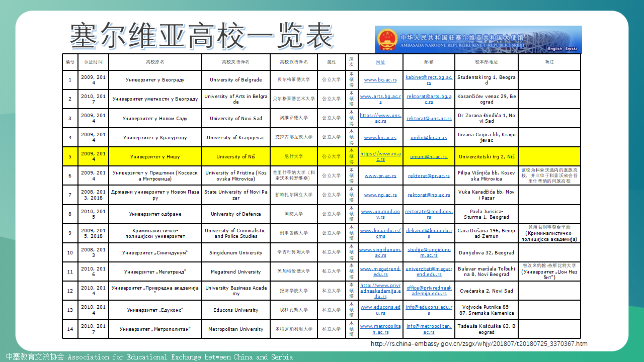Click the 'University of Belgrade' cell

(x=235, y=80)
